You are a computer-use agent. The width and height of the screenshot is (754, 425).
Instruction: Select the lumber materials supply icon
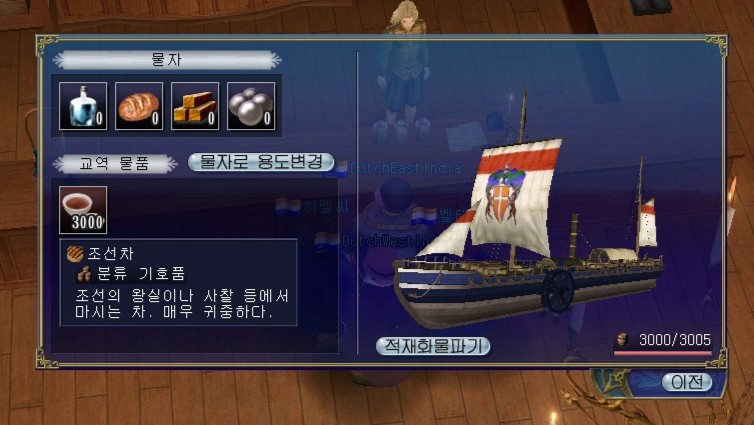point(195,106)
